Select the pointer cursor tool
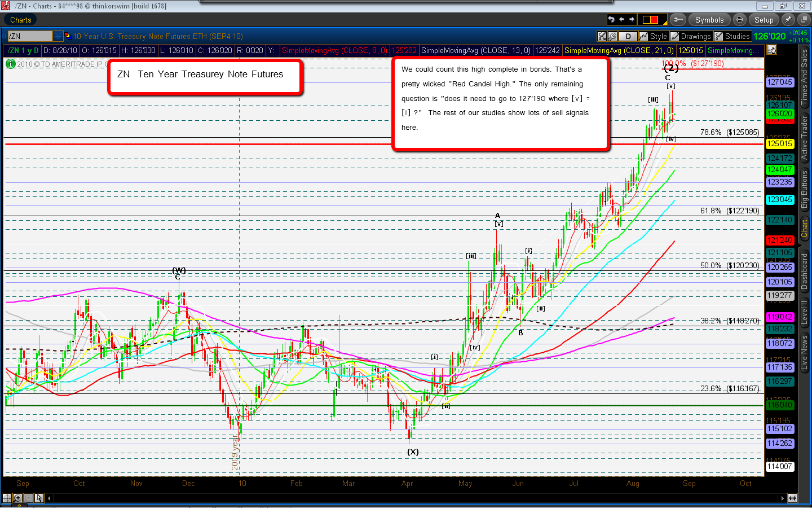The height and width of the screenshot is (508, 812). pyautogui.click(x=39, y=498)
